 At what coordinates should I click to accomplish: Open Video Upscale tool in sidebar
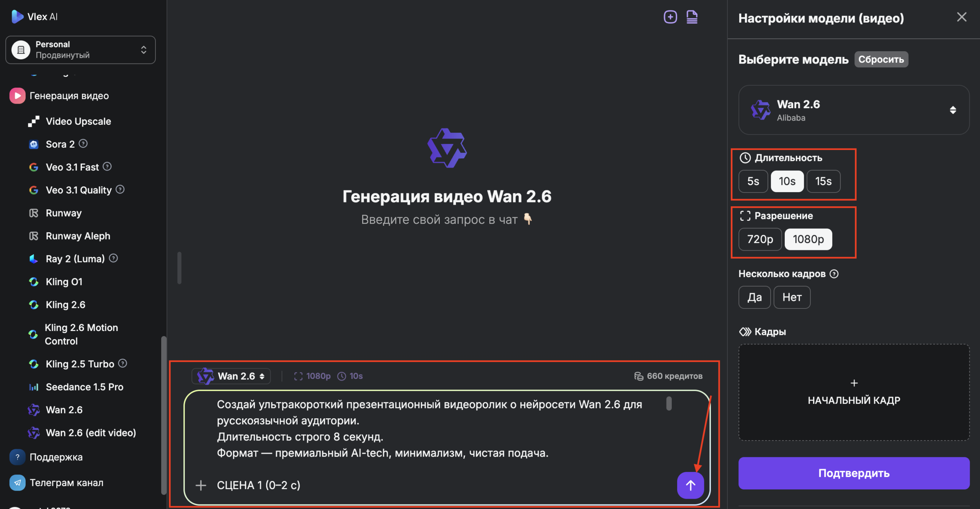(78, 121)
